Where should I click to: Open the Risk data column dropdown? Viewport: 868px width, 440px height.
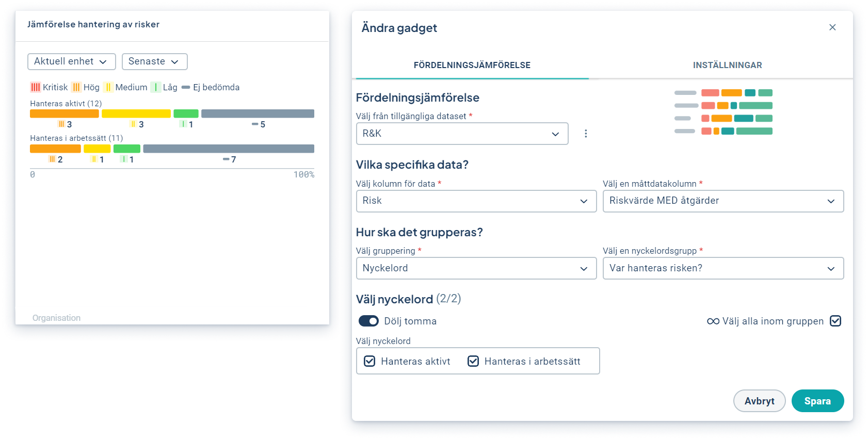[476, 201]
